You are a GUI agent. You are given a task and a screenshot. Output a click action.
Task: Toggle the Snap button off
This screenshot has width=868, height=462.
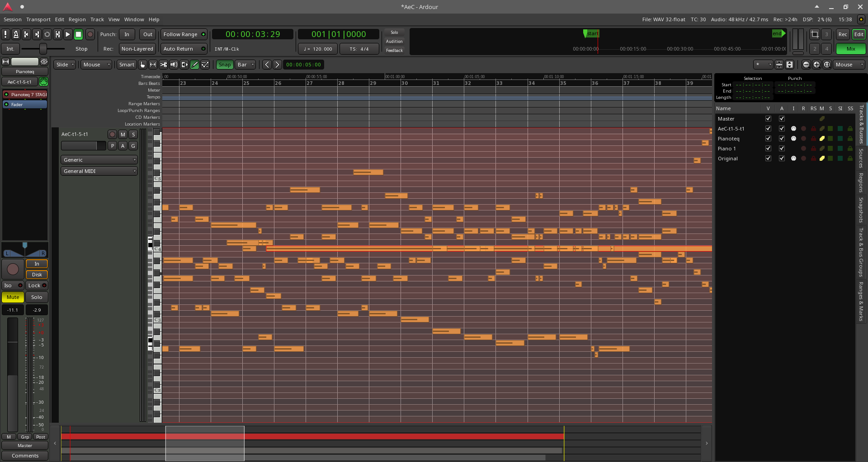tap(224, 65)
